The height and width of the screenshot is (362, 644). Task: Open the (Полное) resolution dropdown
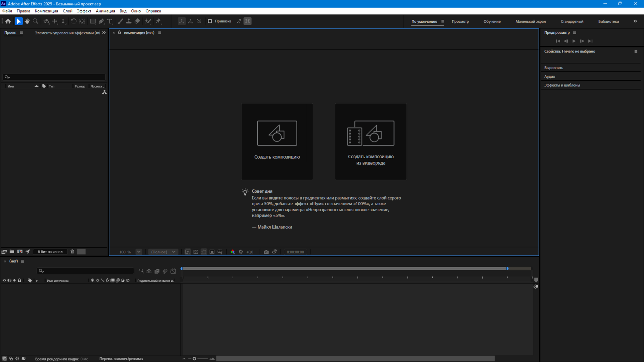[163, 252]
